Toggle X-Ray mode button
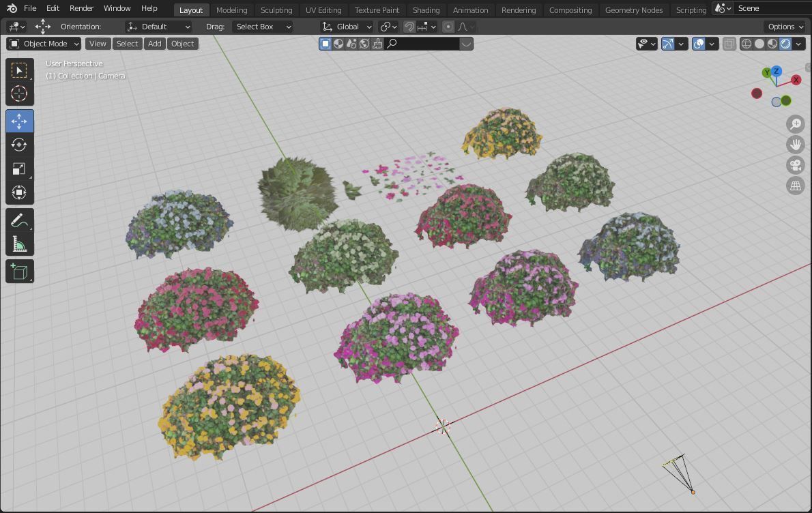Viewport: 812px width, 513px height. pos(729,44)
